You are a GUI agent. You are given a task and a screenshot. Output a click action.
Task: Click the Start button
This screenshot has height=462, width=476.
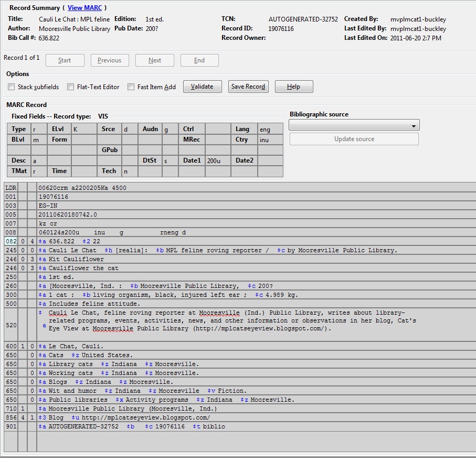[65, 60]
